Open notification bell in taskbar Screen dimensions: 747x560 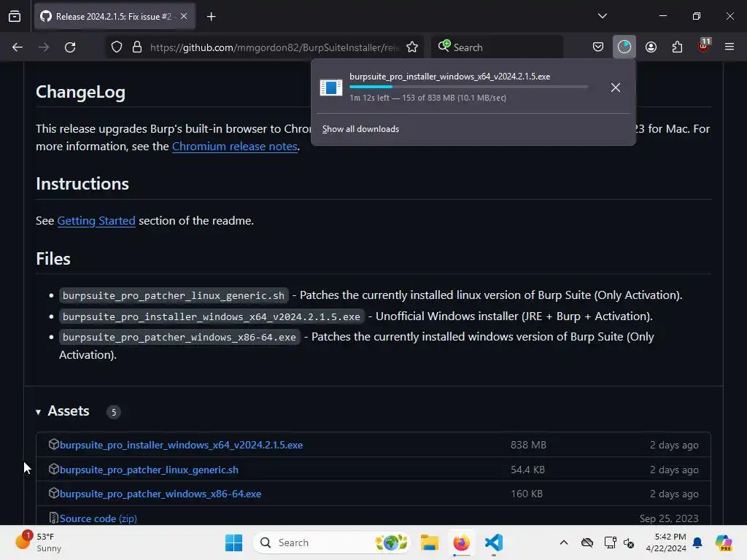697,542
